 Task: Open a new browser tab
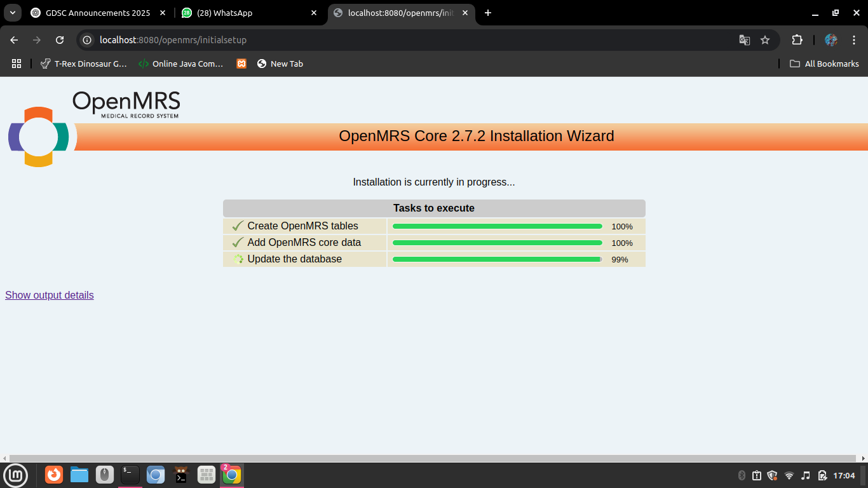tap(488, 13)
